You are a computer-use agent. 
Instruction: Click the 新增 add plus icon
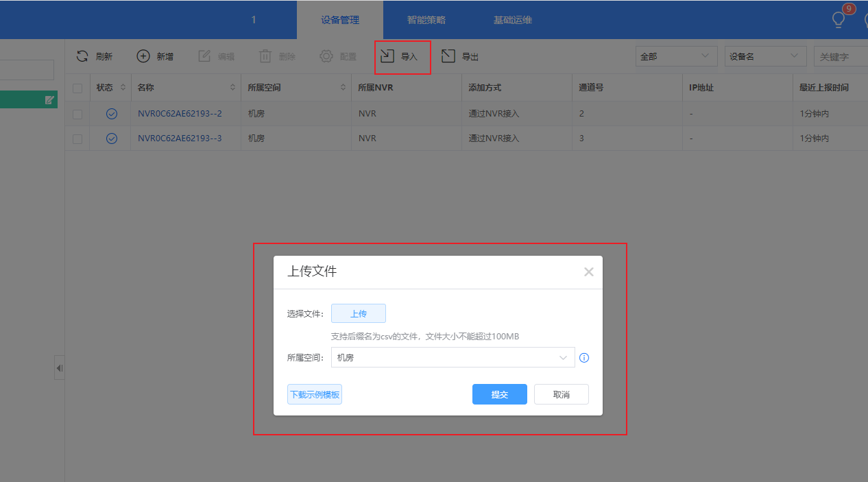tap(143, 56)
